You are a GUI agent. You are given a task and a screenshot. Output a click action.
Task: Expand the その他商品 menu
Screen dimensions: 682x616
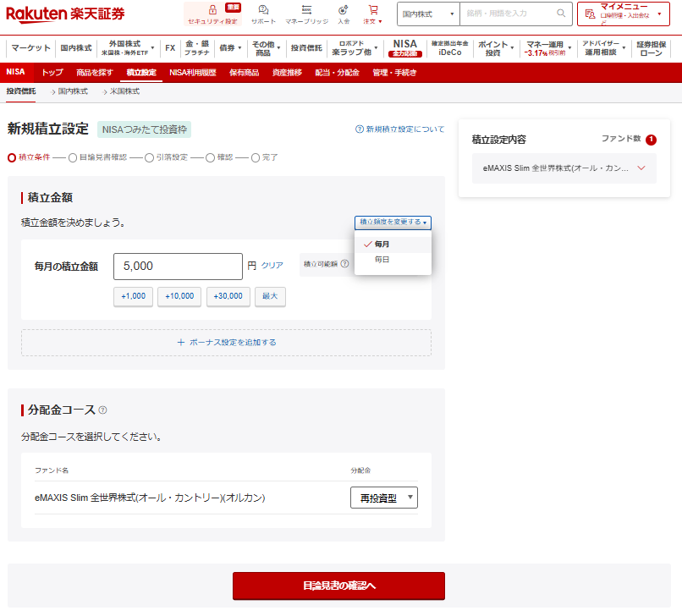(266, 48)
